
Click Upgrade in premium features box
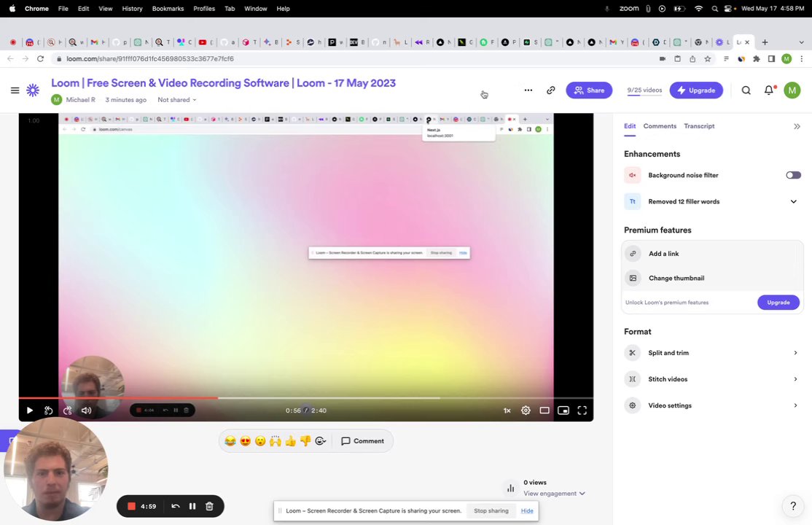point(778,302)
